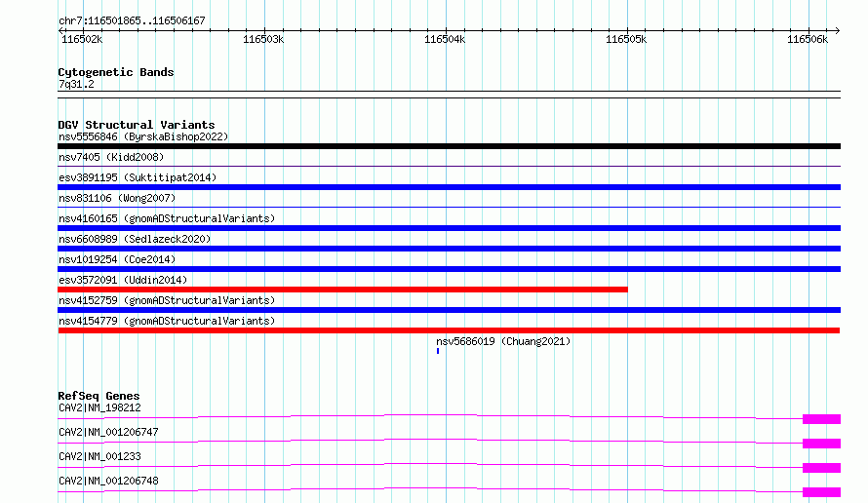Viewport: 868px width, 503px height.
Task: Click the red nsv4154779 variant bar
Action: click(449, 330)
